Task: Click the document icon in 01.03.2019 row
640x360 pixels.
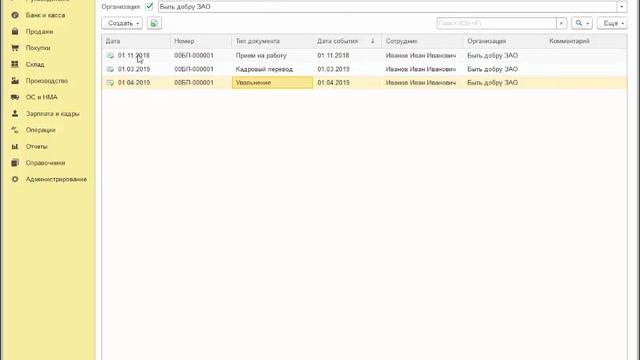Action: tap(110, 69)
